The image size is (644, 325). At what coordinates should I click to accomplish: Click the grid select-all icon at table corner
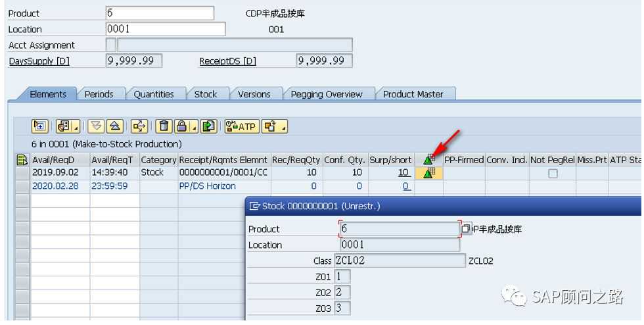22,160
